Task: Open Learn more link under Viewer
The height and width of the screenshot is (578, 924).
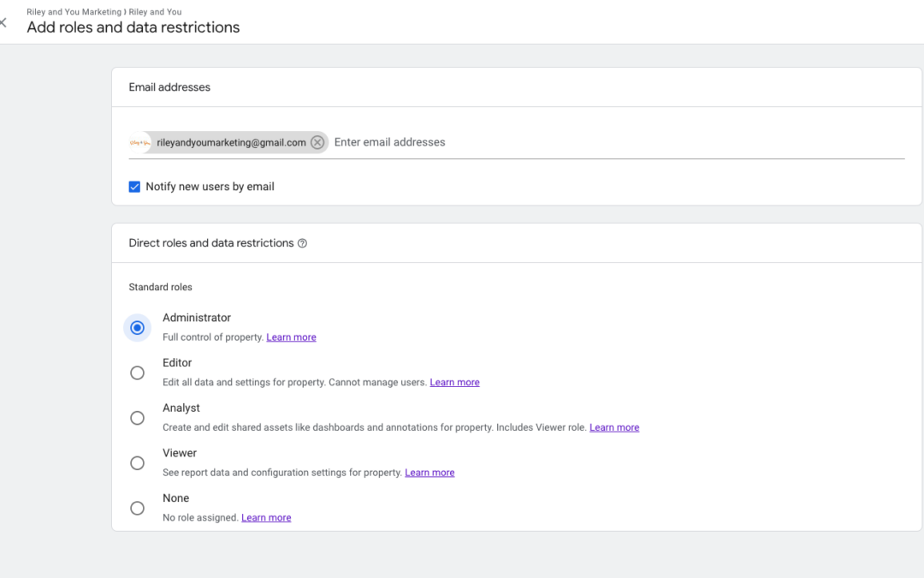Action: point(429,473)
